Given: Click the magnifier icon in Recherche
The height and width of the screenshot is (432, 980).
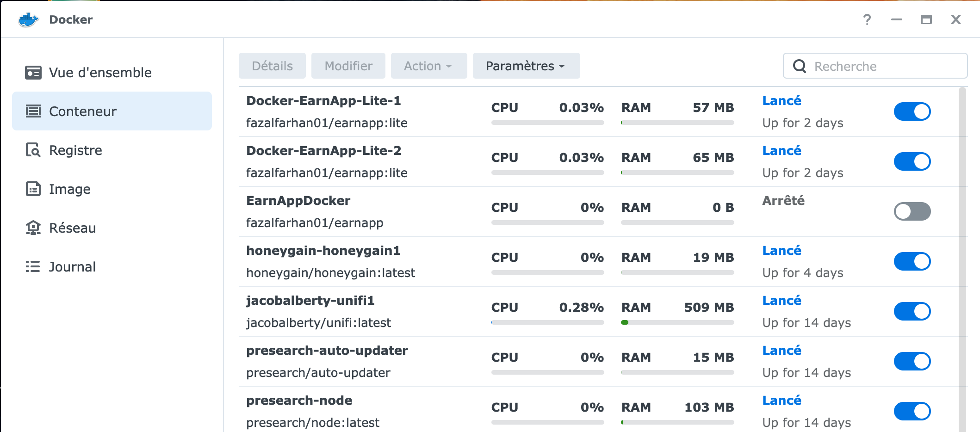Looking at the screenshot, I should (x=800, y=66).
